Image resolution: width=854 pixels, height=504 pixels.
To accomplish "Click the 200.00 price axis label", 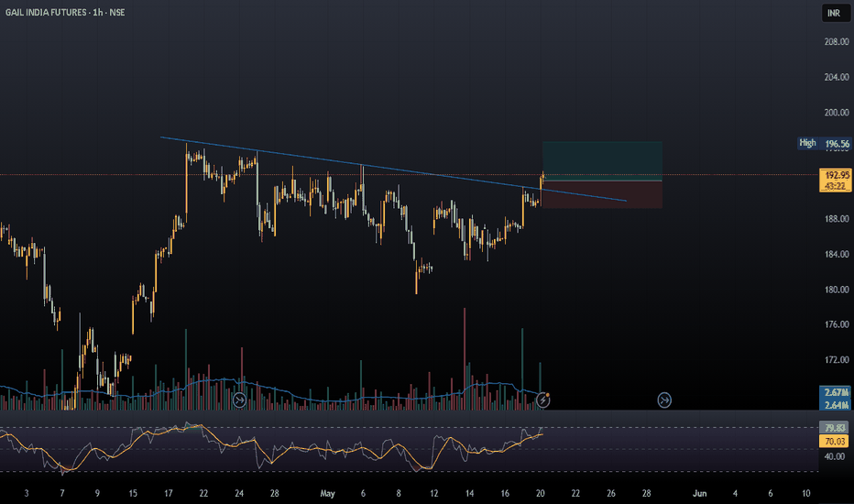I will point(837,112).
